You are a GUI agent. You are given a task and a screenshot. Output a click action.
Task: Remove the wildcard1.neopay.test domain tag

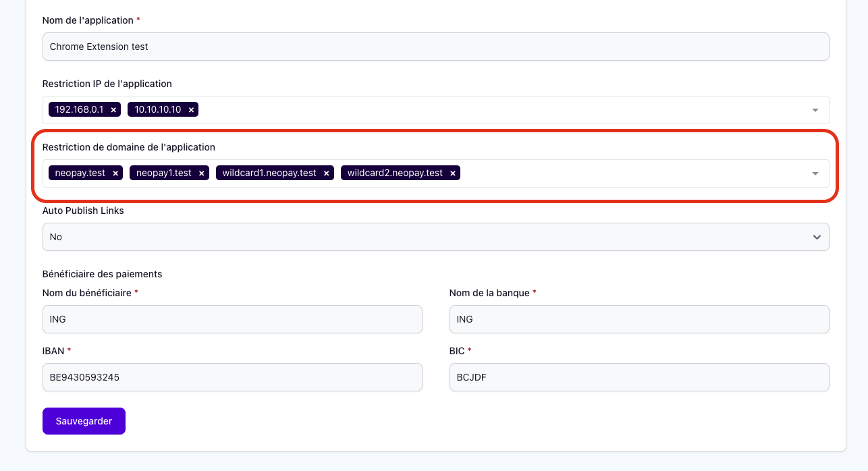pos(326,173)
